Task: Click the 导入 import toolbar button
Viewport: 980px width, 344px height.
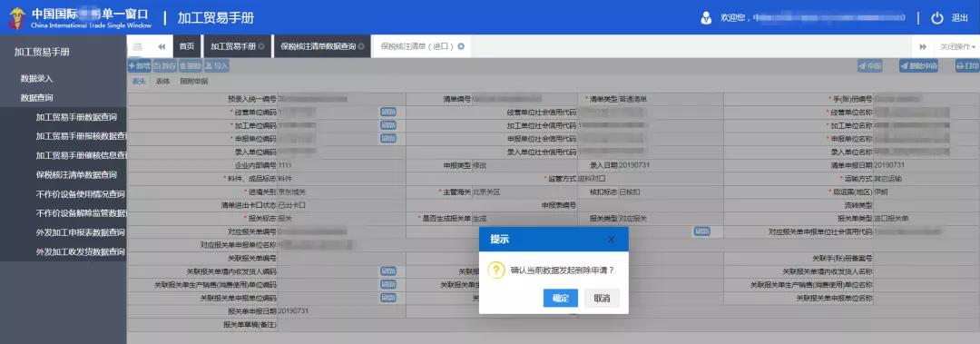Action: pyautogui.click(x=217, y=65)
